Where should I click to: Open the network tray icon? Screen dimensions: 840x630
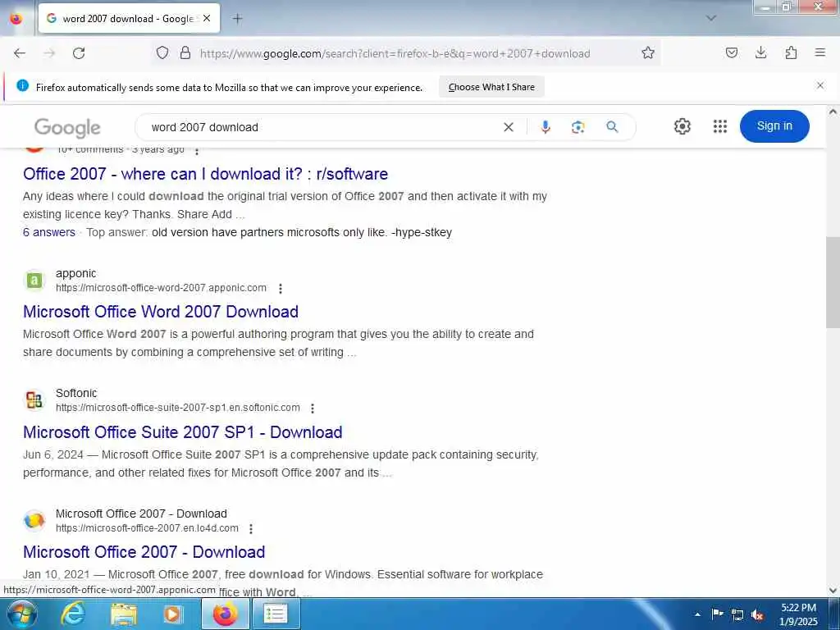click(737, 614)
